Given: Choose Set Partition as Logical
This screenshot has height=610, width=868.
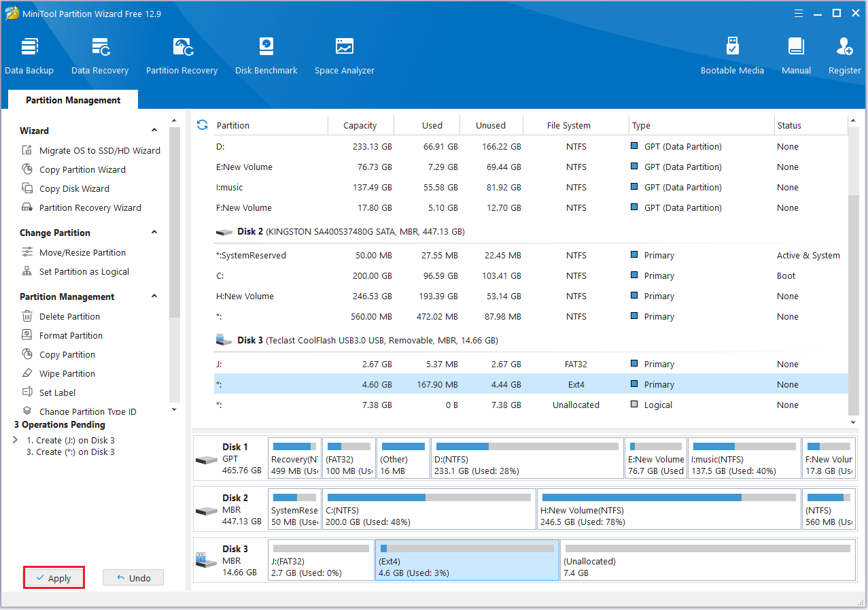Looking at the screenshot, I should coord(75,271).
